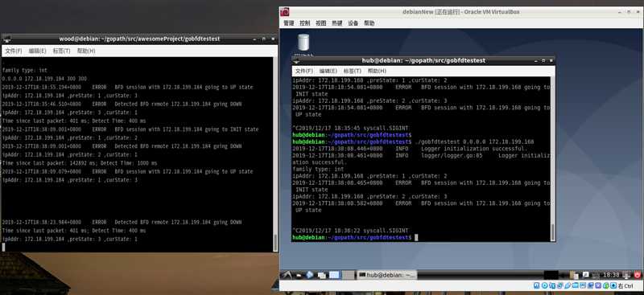644x295 pixels.
Task: Open 帮助(H) menu in hub@debian terminal
Action: coord(377,71)
